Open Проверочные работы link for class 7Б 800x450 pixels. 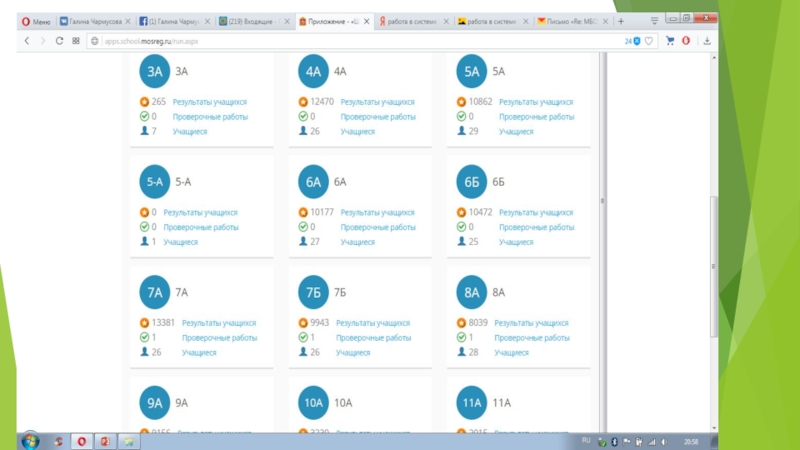coord(373,338)
